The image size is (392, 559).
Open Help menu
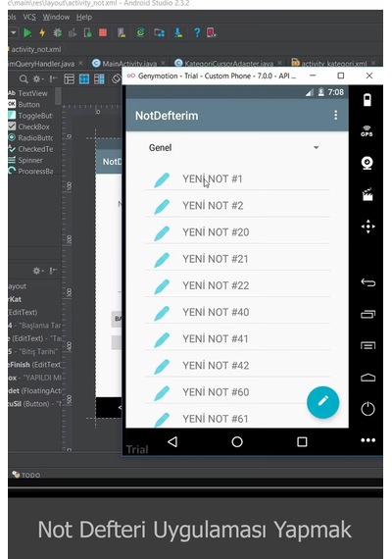[84, 17]
